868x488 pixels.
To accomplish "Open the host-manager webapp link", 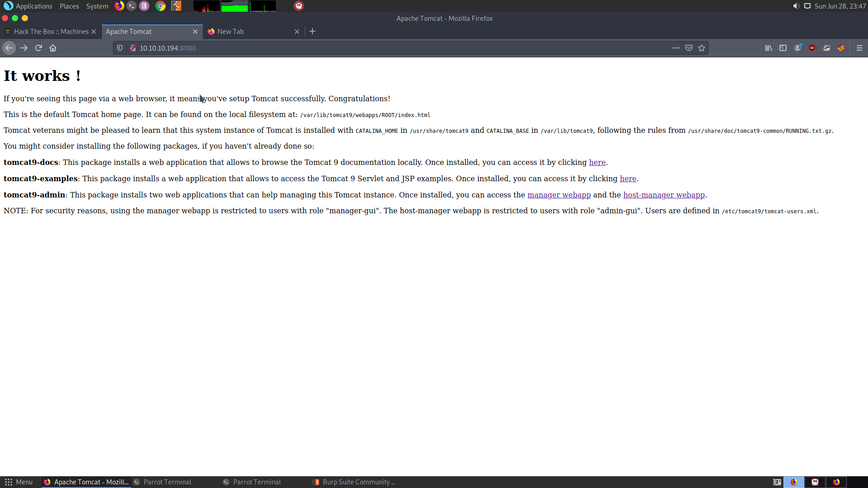I will 664,195.
